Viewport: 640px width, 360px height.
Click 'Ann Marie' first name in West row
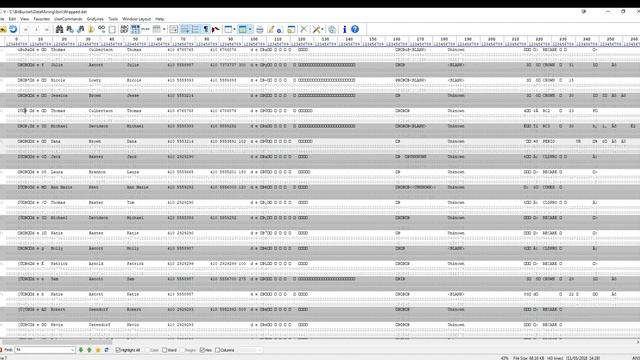coord(61,187)
